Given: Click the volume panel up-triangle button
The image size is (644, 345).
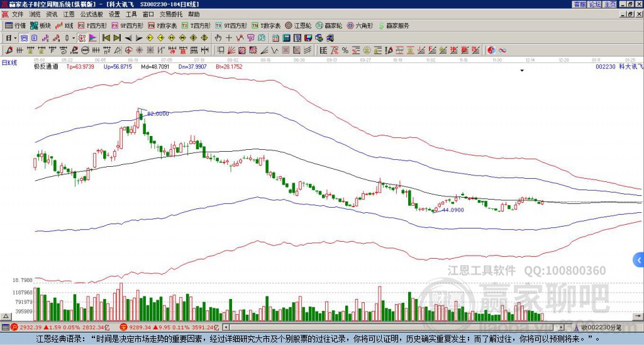Looking at the screenshot, I should coord(6,317).
